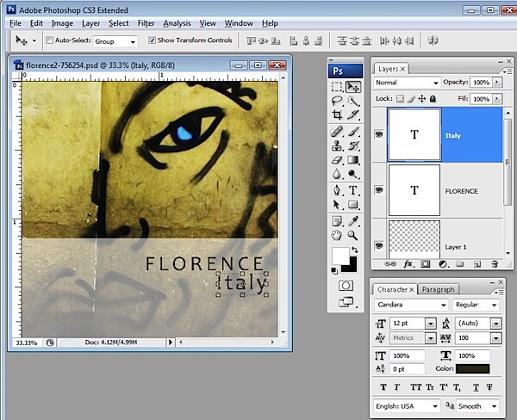Toggle Lock transparent pixels
The height and width of the screenshot is (420, 517).
click(x=400, y=98)
